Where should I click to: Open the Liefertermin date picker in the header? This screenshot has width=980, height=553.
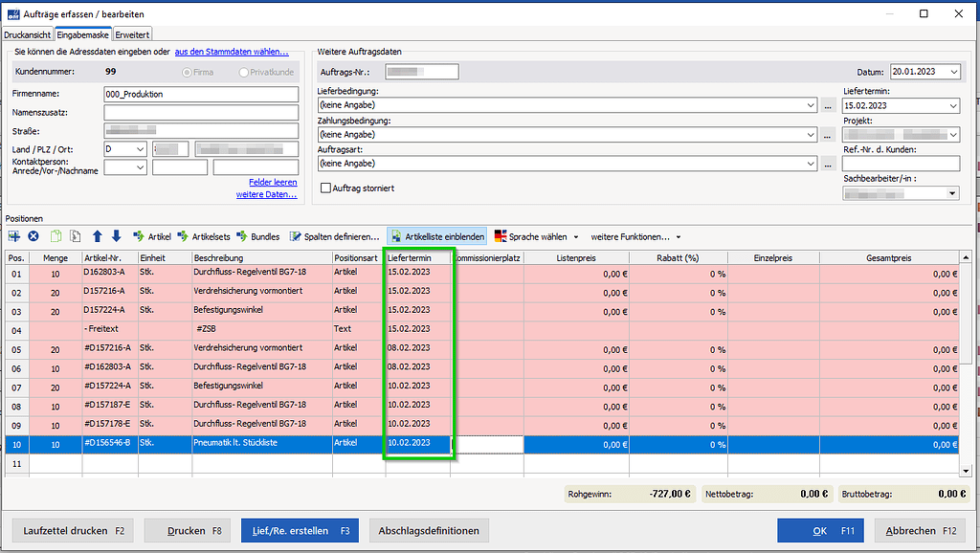[x=953, y=105]
